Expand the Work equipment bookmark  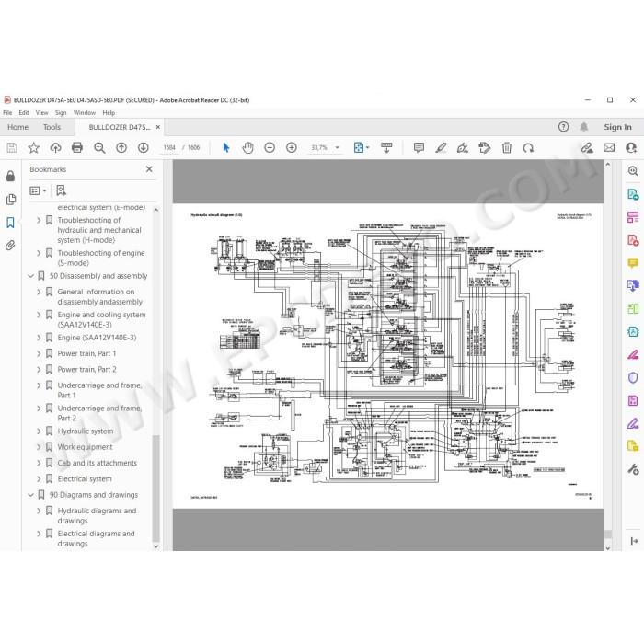coord(39,447)
